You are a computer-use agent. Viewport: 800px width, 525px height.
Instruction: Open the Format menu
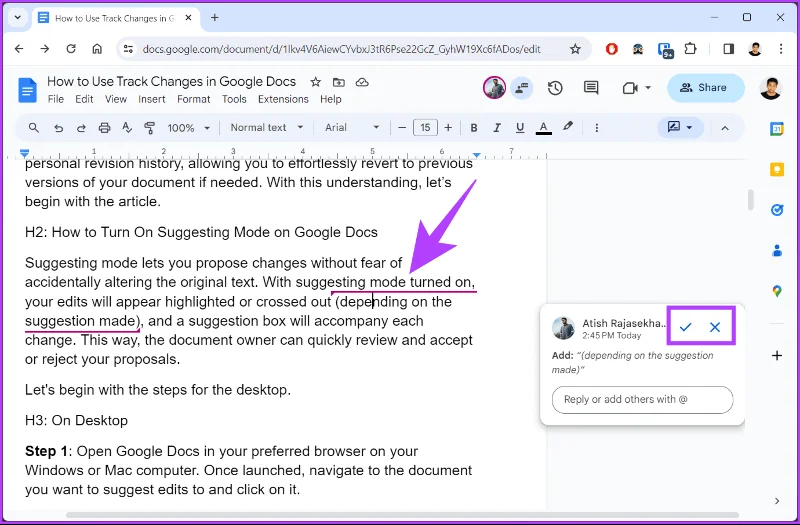(193, 99)
